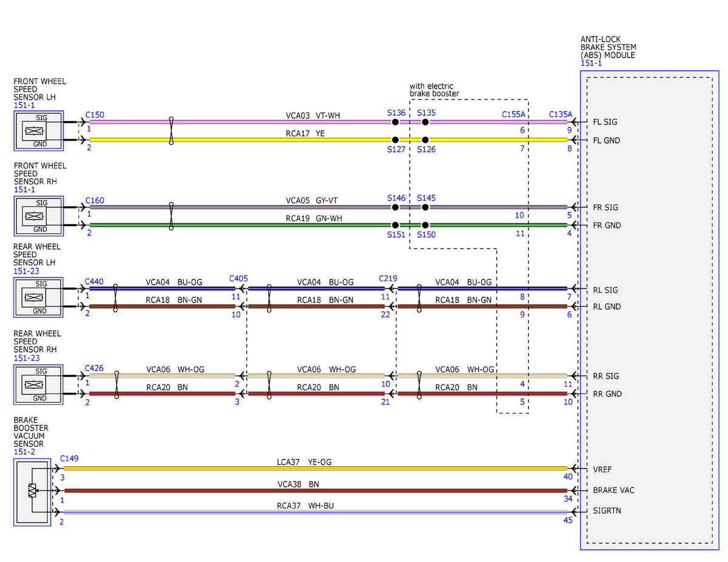Open the 151-1 link under Front Wheel Speed Sensor RH
Viewport: 728px width, 562px height.
click(x=23, y=190)
